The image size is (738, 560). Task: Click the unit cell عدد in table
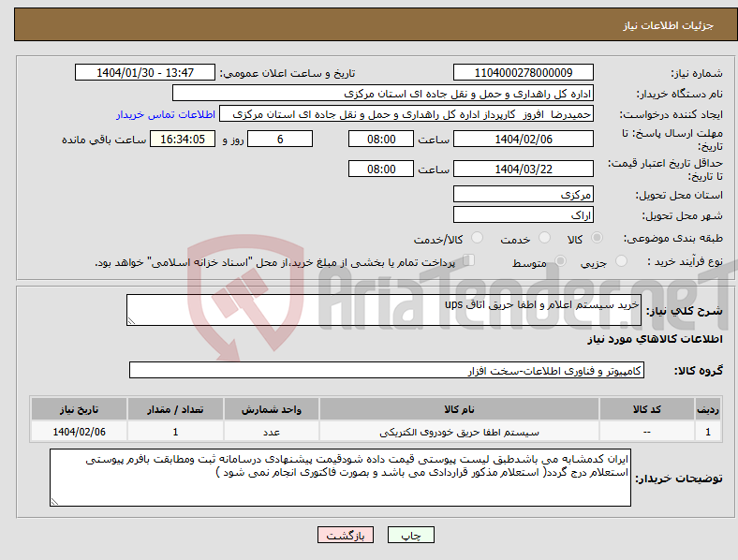[272, 432]
